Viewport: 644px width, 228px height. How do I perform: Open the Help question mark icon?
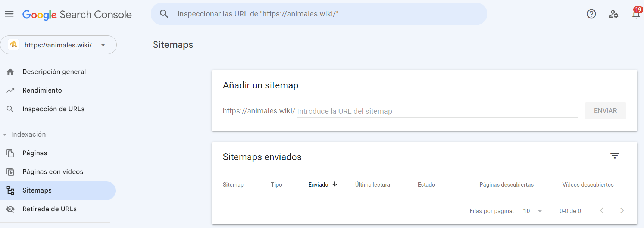click(591, 14)
